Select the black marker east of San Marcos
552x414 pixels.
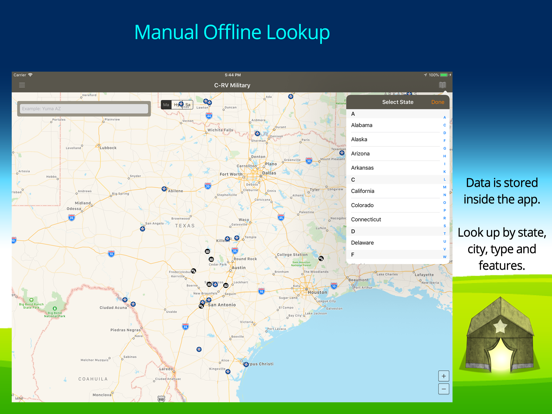pos(226,285)
